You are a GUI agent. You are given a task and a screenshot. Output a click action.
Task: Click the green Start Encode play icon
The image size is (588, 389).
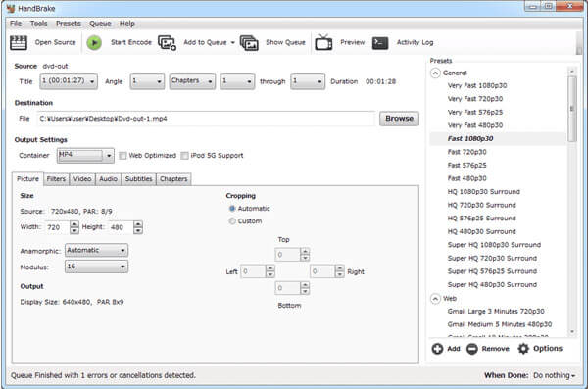tap(94, 43)
